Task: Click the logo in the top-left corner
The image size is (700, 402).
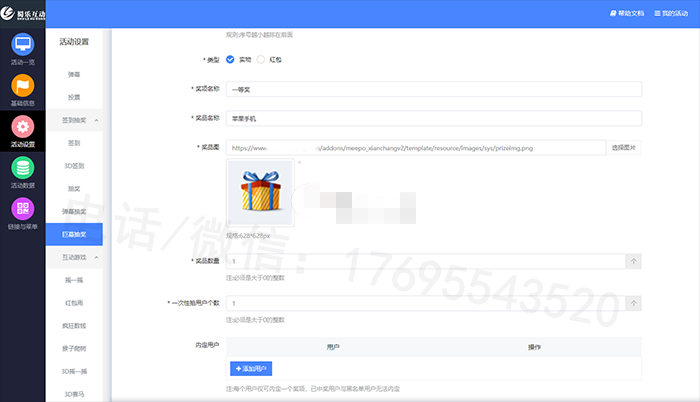Action: [23, 13]
